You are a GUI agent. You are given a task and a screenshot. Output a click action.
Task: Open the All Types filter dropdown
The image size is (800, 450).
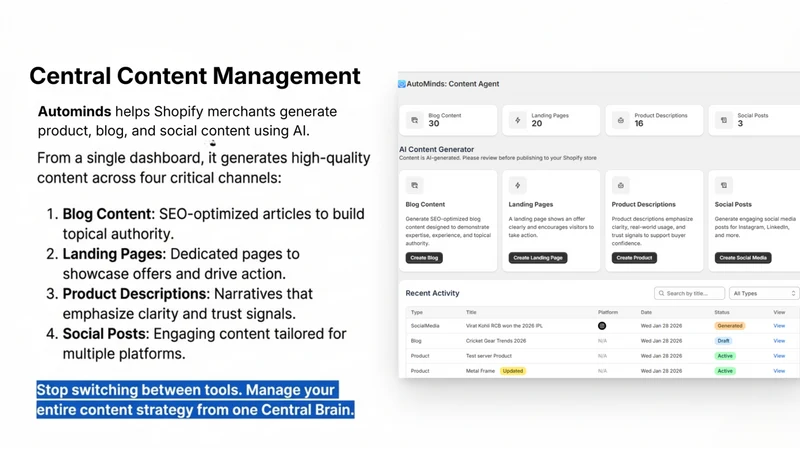coord(764,293)
